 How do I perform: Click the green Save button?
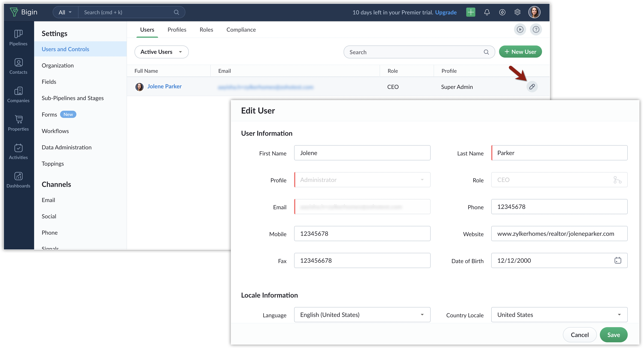[x=613, y=335]
